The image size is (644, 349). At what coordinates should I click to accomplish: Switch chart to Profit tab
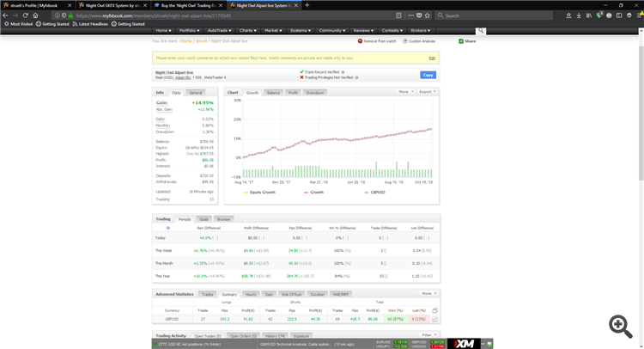coord(293,93)
